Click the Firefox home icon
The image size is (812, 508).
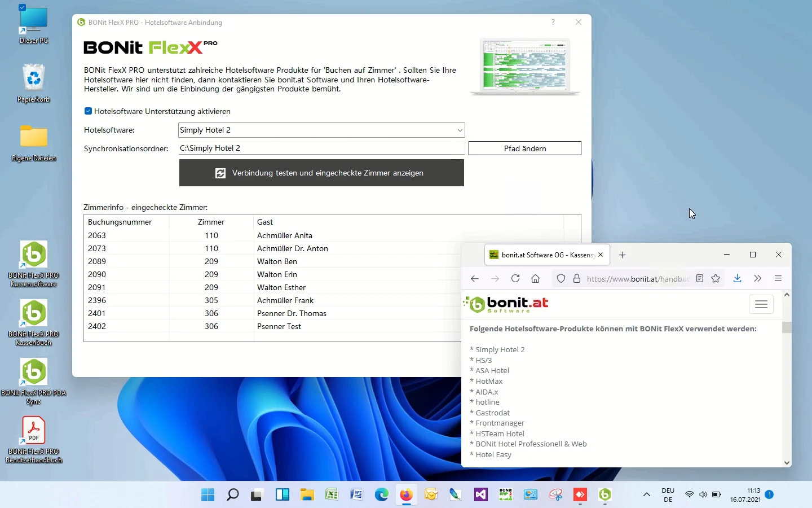(x=535, y=278)
